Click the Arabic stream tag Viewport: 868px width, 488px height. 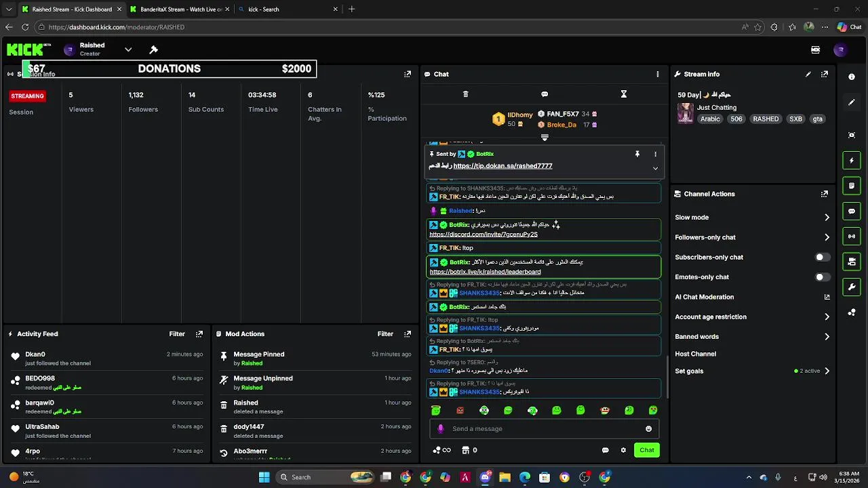[710, 119]
